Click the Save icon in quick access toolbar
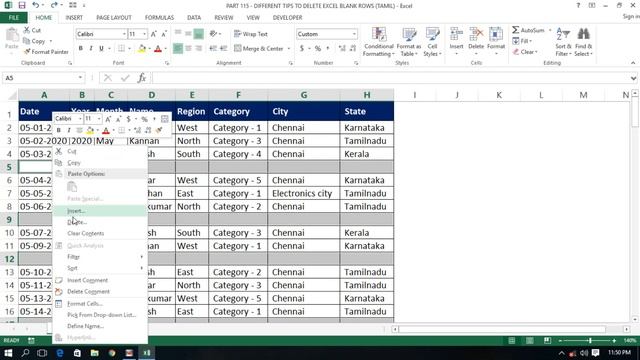 tap(22, 5)
